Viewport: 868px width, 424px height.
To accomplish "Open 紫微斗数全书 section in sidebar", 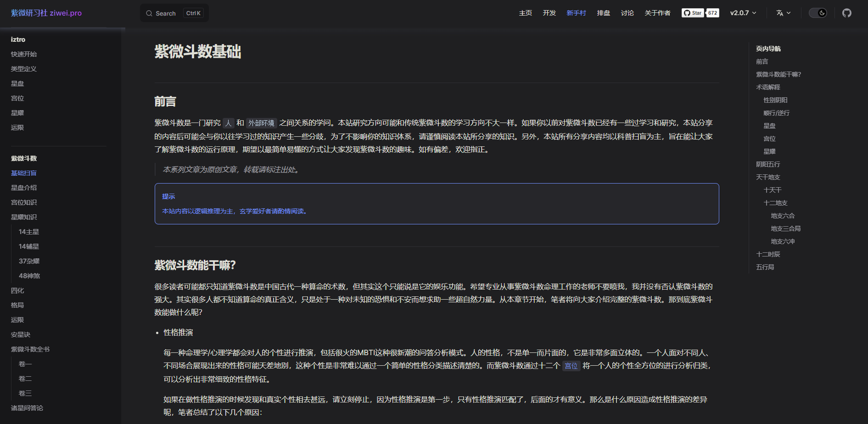I will [x=30, y=349].
